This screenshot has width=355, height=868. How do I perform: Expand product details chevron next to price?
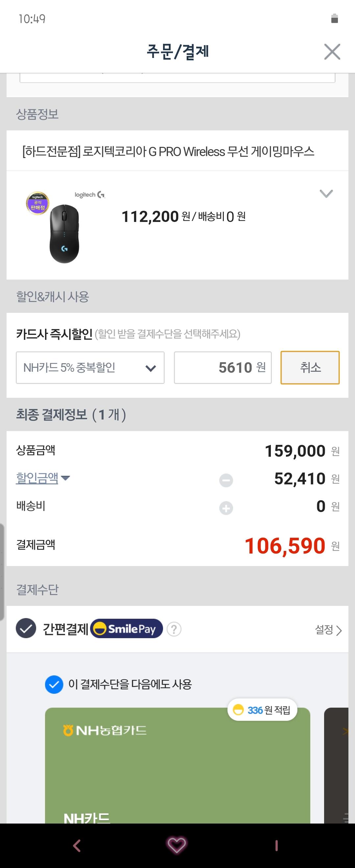(x=326, y=194)
